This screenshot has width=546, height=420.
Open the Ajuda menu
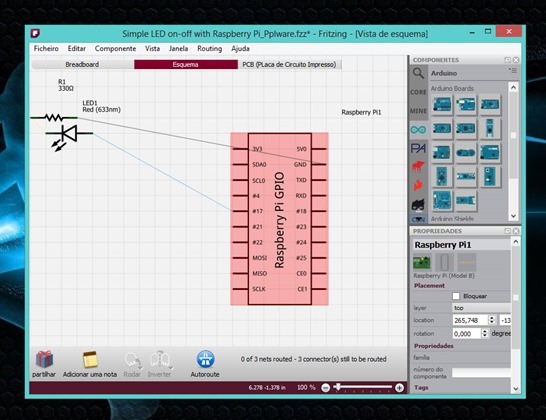240,48
